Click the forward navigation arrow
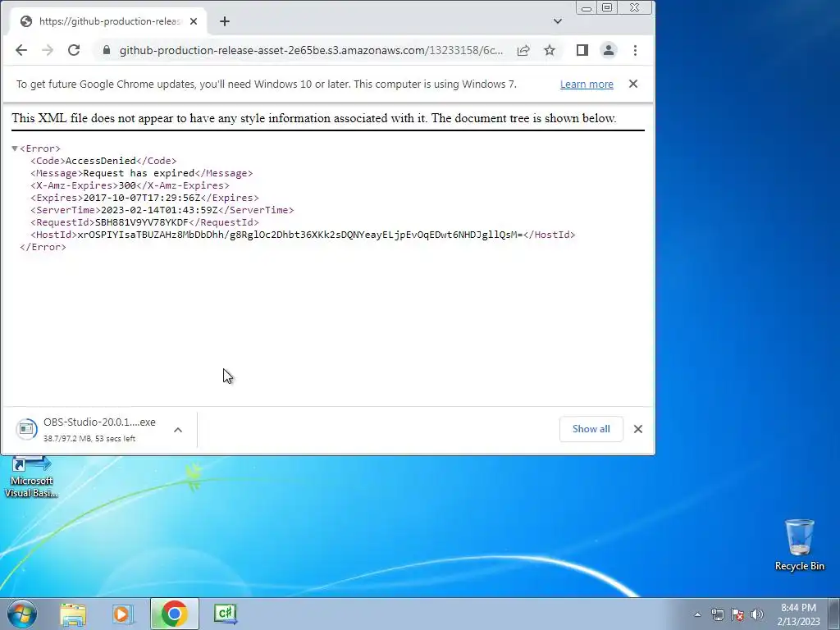The height and width of the screenshot is (630, 840). tap(47, 50)
